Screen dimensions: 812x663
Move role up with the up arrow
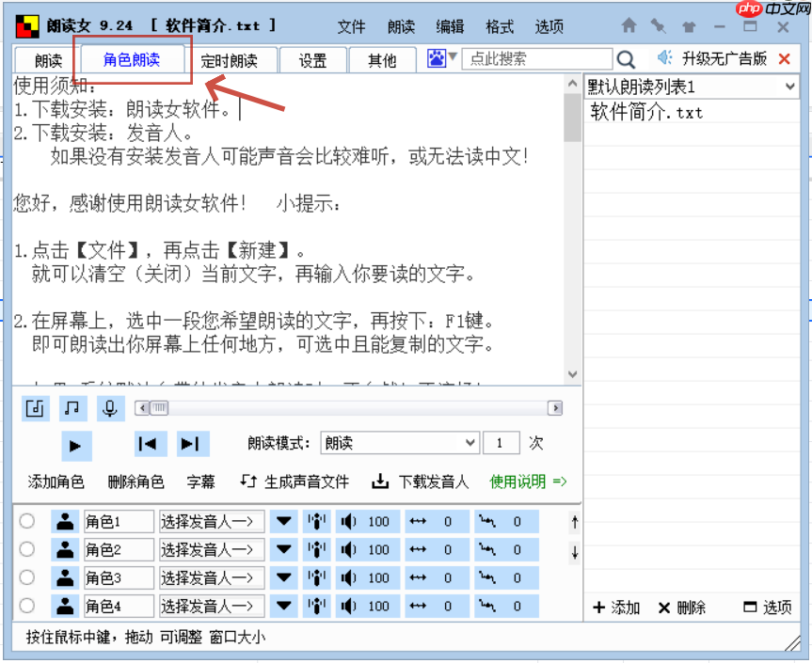tap(574, 522)
